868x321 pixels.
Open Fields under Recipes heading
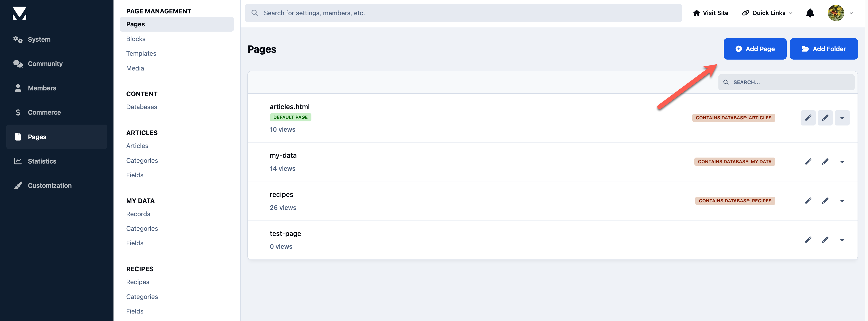135,311
